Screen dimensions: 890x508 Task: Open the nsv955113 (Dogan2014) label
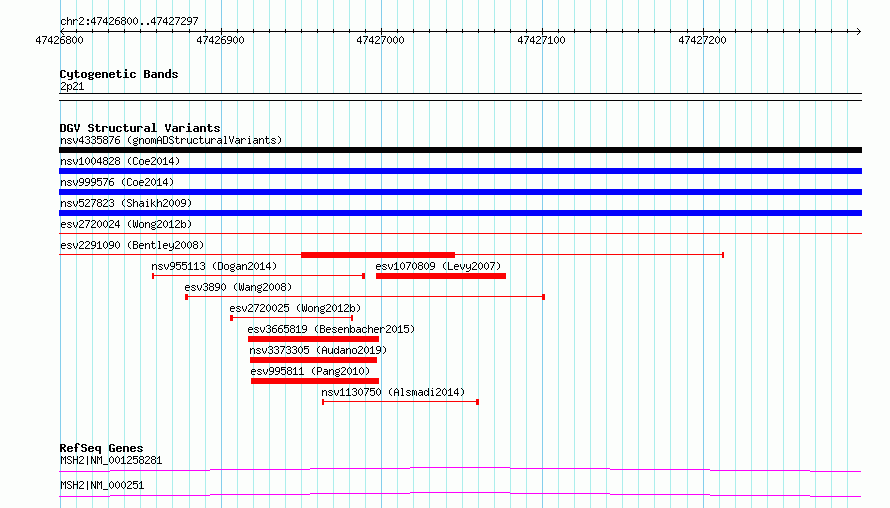coord(214,266)
